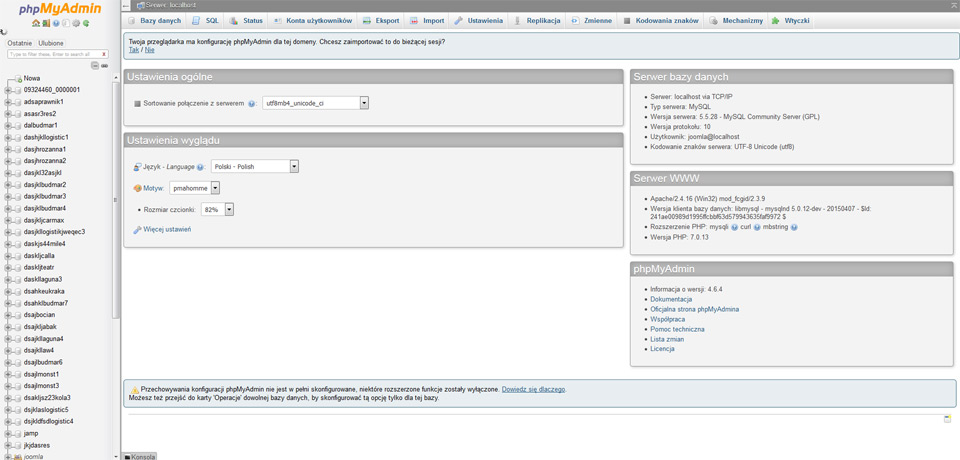Open Więcej ustawień link
This screenshot has height=460, width=960.
(x=167, y=229)
